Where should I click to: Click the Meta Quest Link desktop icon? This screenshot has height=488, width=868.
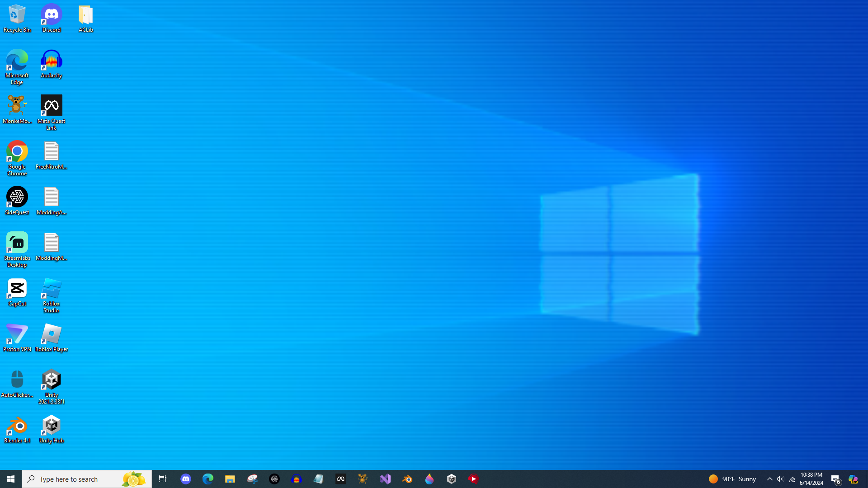click(51, 112)
